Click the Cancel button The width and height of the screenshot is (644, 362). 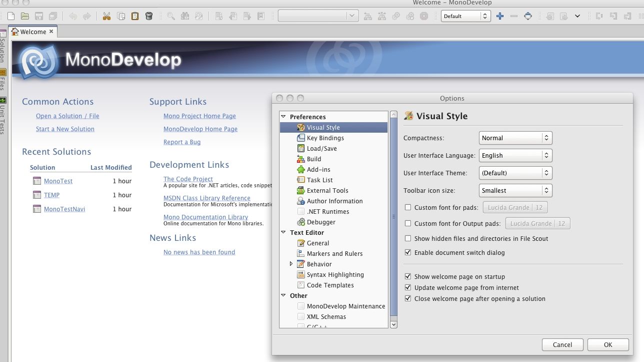[562, 344]
